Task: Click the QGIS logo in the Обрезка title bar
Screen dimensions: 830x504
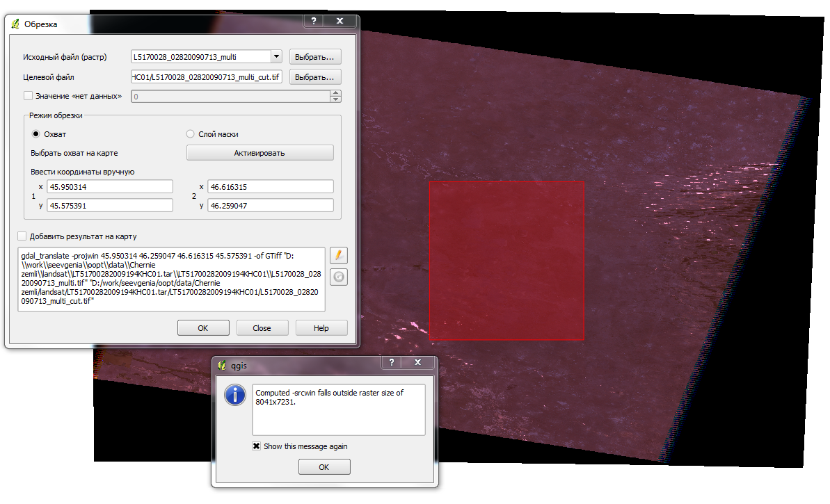Action: coord(15,23)
